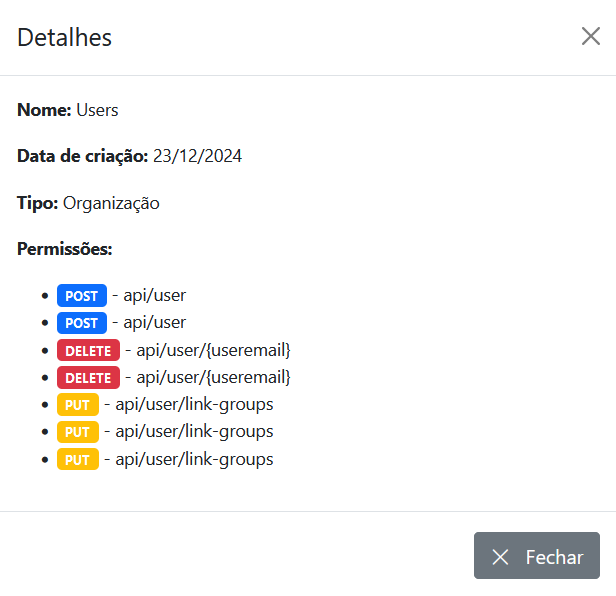The width and height of the screenshot is (616, 596).
Task: Click the Organização type value
Action: point(111,203)
